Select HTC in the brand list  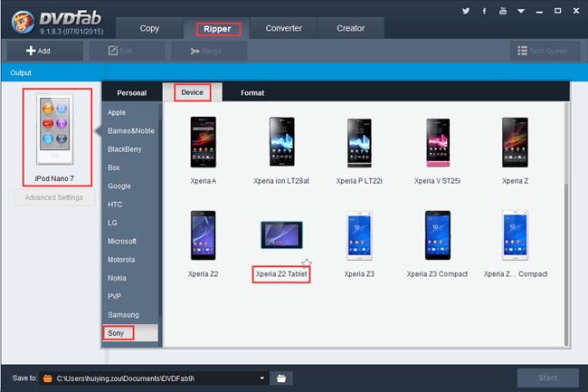pos(115,204)
